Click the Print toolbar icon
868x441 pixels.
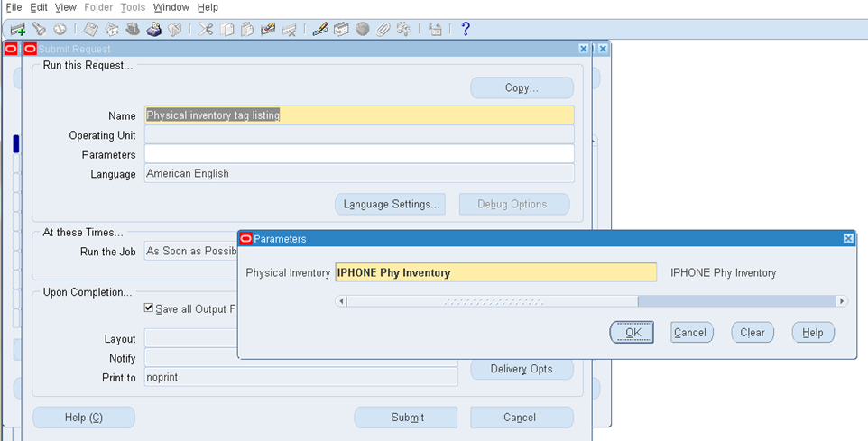(154, 29)
